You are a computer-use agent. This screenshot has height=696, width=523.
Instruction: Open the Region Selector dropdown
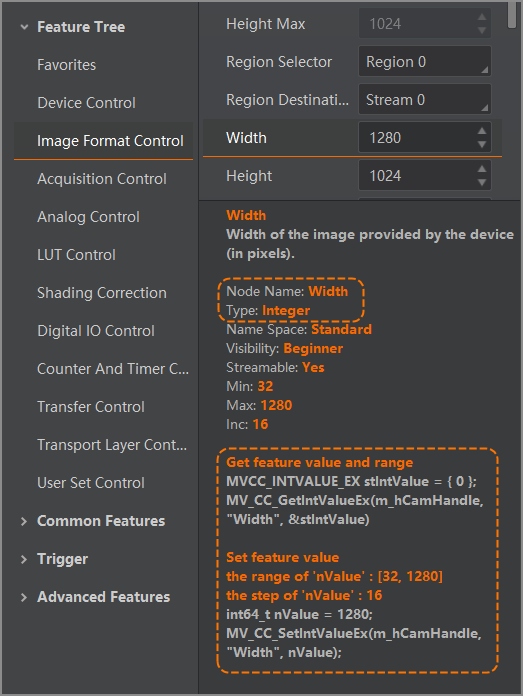(x=425, y=62)
